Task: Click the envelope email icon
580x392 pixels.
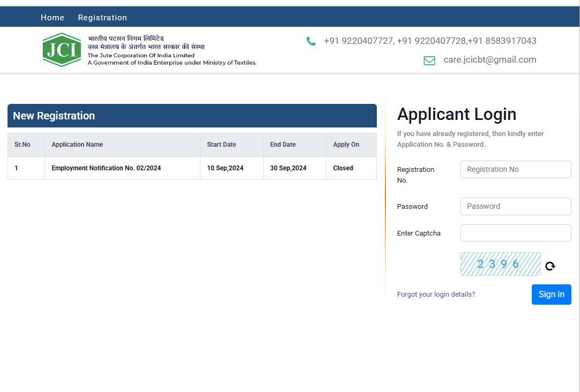Action: tap(429, 61)
